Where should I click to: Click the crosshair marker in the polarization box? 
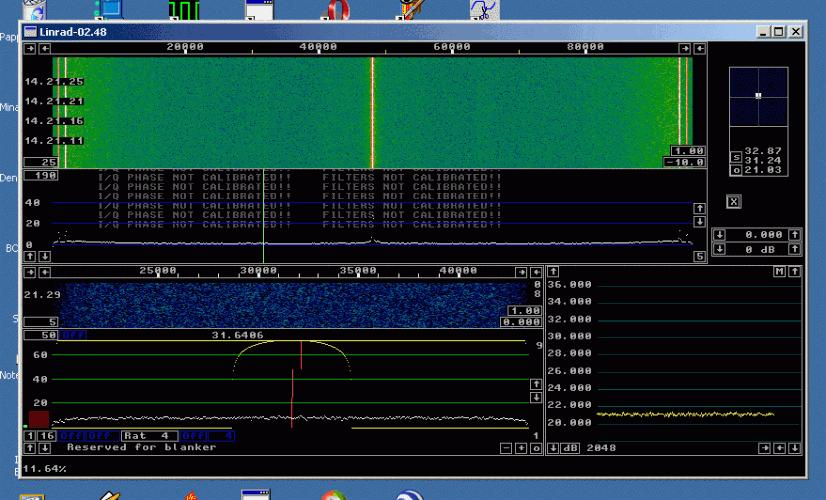(758, 96)
